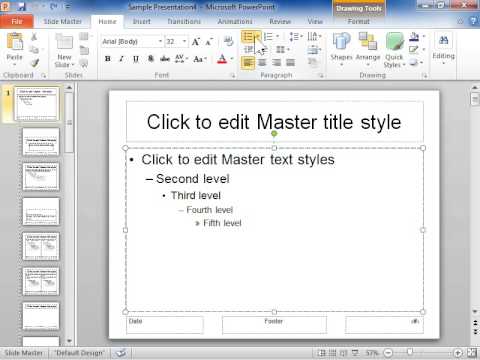The width and height of the screenshot is (480, 360).
Task: Open the Drawing group dialog launcher
Action: coord(424,76)
